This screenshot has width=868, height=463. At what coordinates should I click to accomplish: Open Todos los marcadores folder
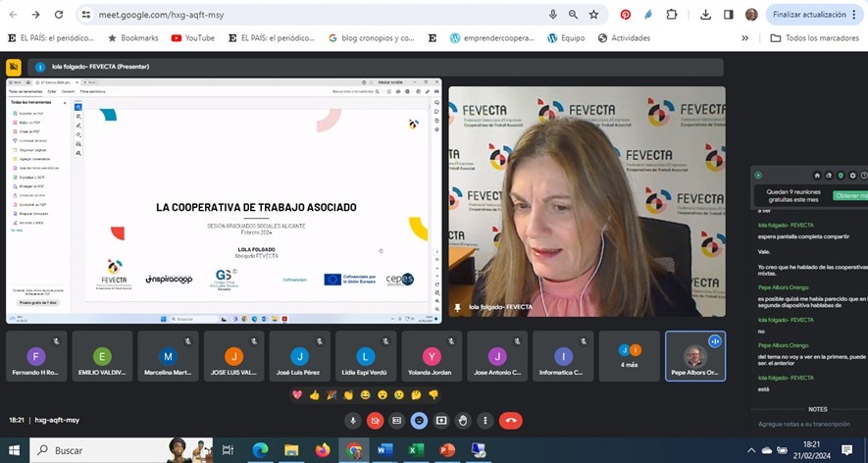[x=815, y=38]
